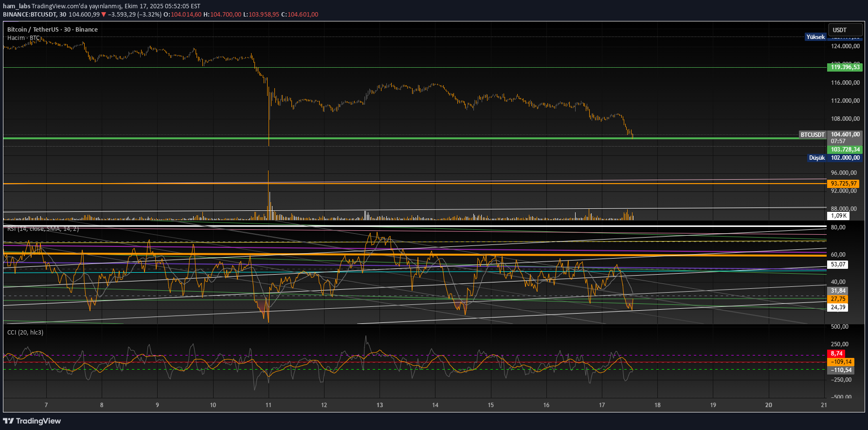Click the Düşük low price marker
This screenshot has width=868, height=430.
coord(817,158)
